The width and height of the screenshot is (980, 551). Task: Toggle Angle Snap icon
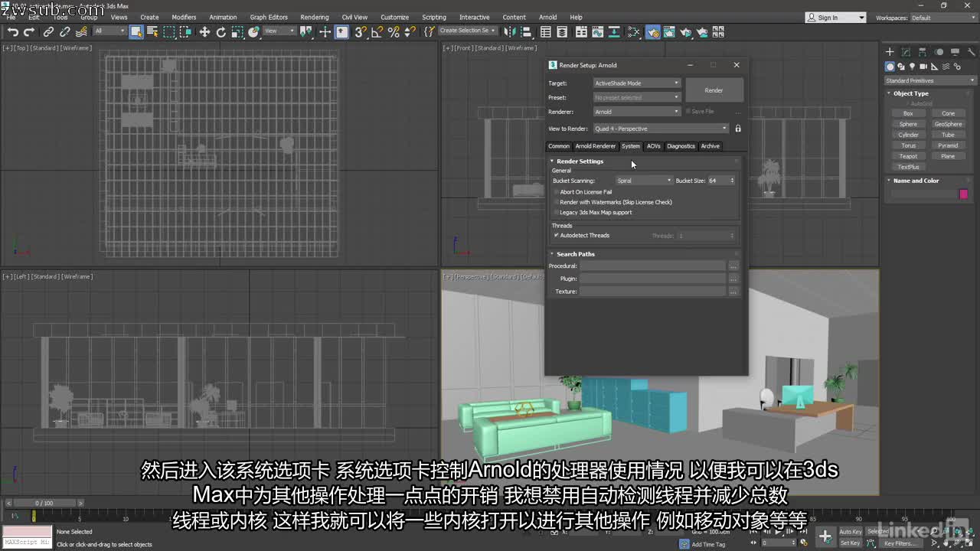(377, 31)
